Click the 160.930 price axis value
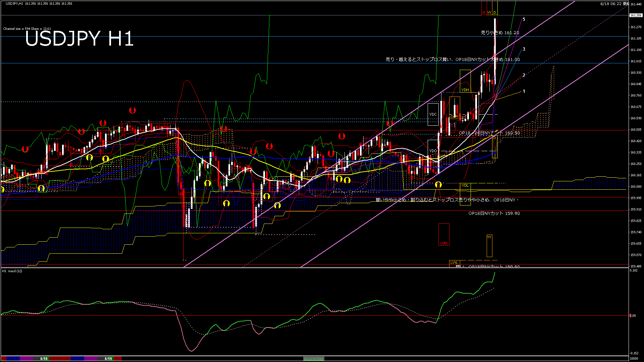Viewport: 644px width, 362px height. (636, 72)
